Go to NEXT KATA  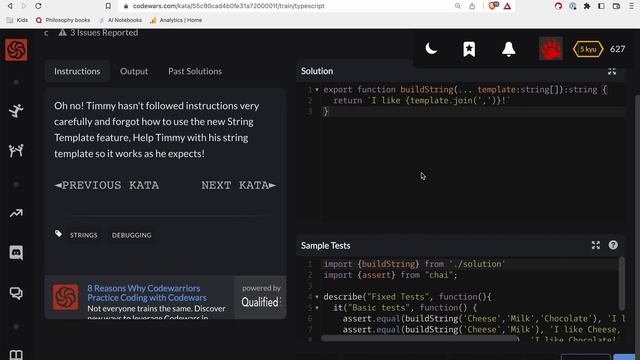(x=238, y=185)
